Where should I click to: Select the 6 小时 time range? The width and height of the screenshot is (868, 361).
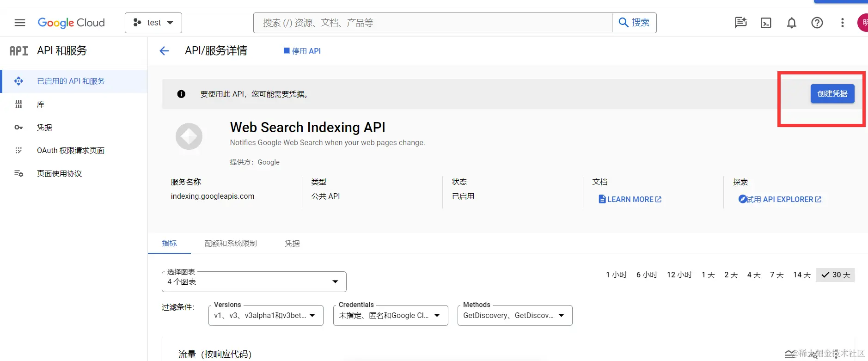point(647,275)
